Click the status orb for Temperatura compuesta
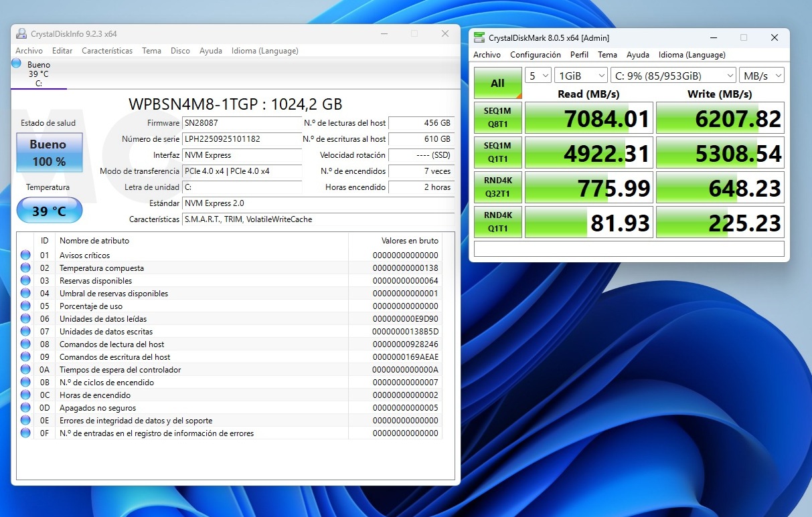Image resolution: width=812 pixels, height=517 pixels. coord(25,268)
